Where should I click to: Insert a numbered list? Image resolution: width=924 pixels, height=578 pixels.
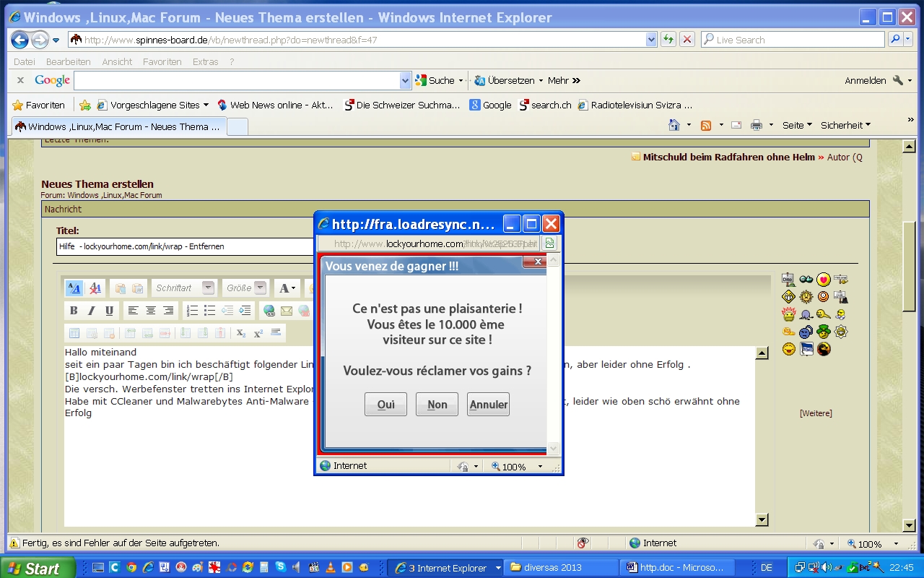pos(192,311)
